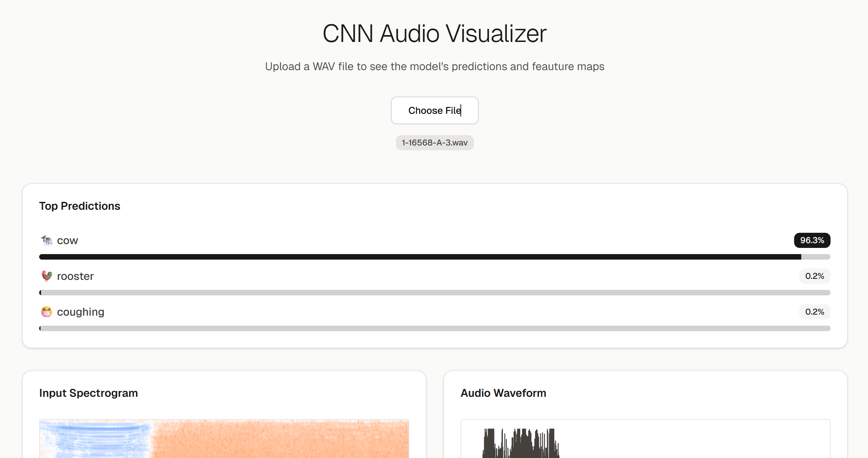Click the Audio Waveform heading
The height and width of the screenshot is (458, 868).
point(503,393)
